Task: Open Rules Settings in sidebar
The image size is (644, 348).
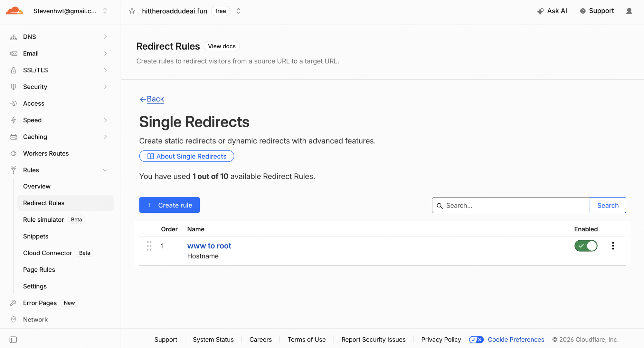Action: tap(35, 286)
